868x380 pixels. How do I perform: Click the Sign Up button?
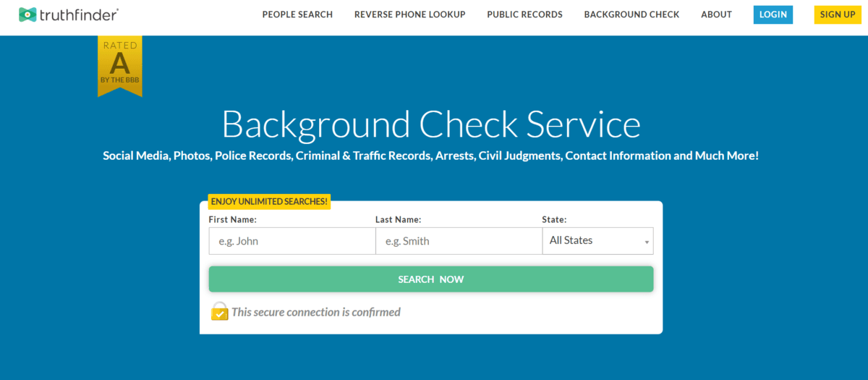point(838,14)
